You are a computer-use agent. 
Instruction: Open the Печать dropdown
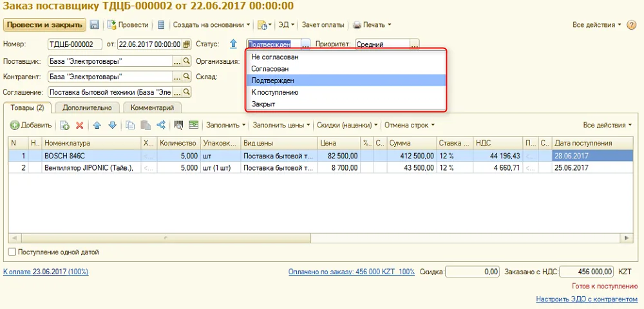pos(372,24)
